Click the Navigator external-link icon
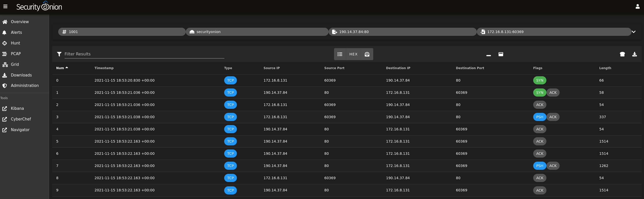The image size is (644, 199). coord(5,130)
